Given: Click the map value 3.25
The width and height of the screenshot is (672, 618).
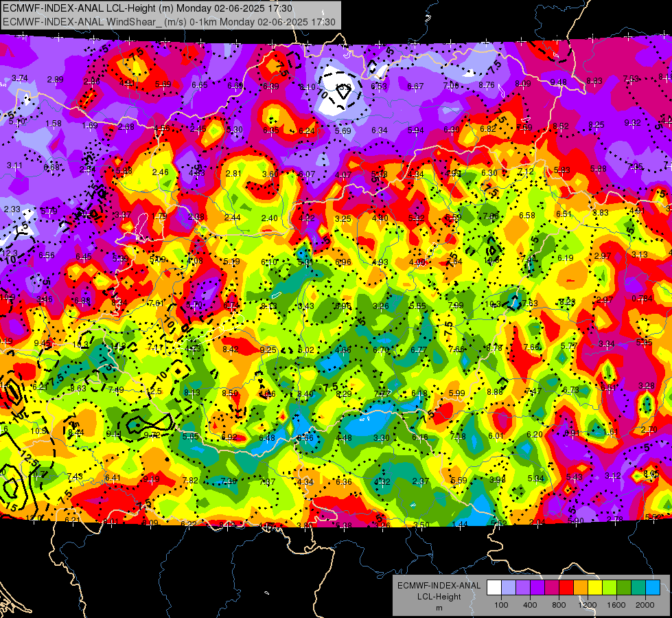Looking at the screenshot, I should [x=343, y=219].
